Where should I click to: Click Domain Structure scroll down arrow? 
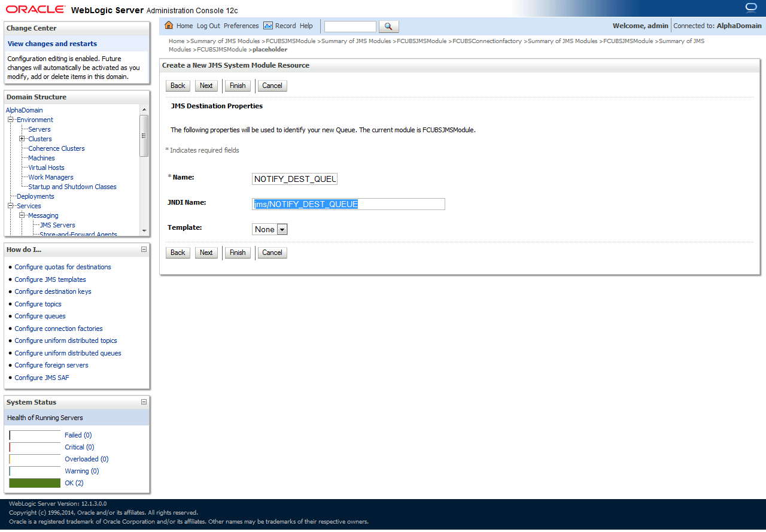(x=144, y=231)
